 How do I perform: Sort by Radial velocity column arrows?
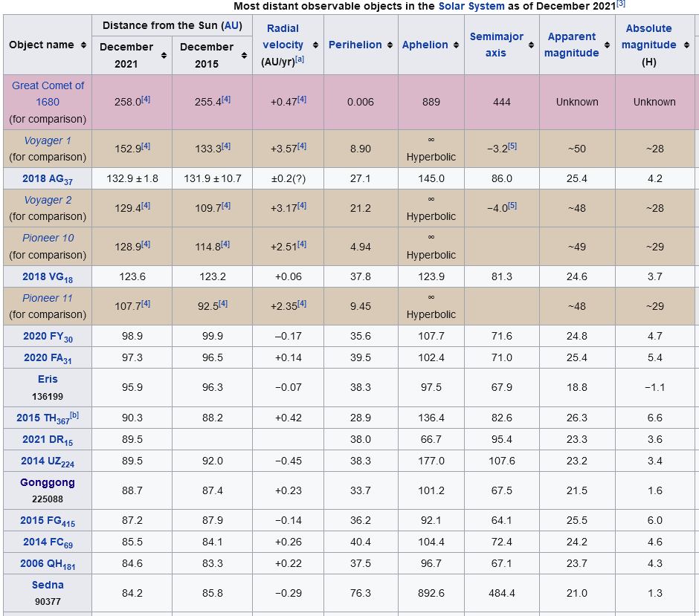click(x=315, y=45)
